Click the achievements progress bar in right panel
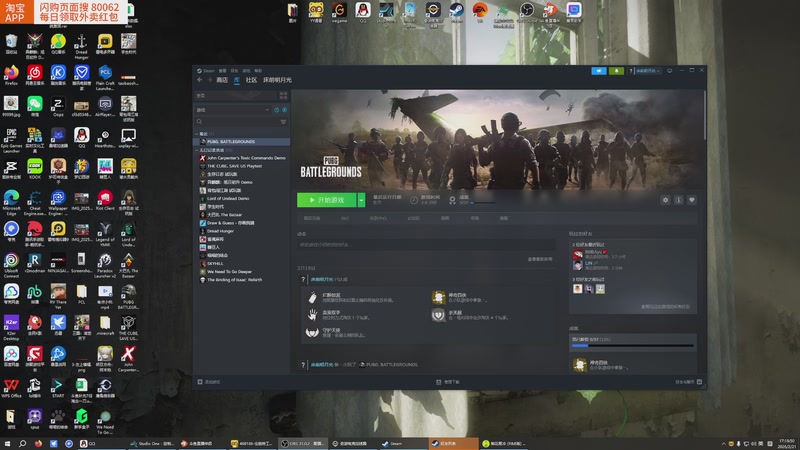The width and height of the screenshot is (800, 450). [x=632, y=345]
